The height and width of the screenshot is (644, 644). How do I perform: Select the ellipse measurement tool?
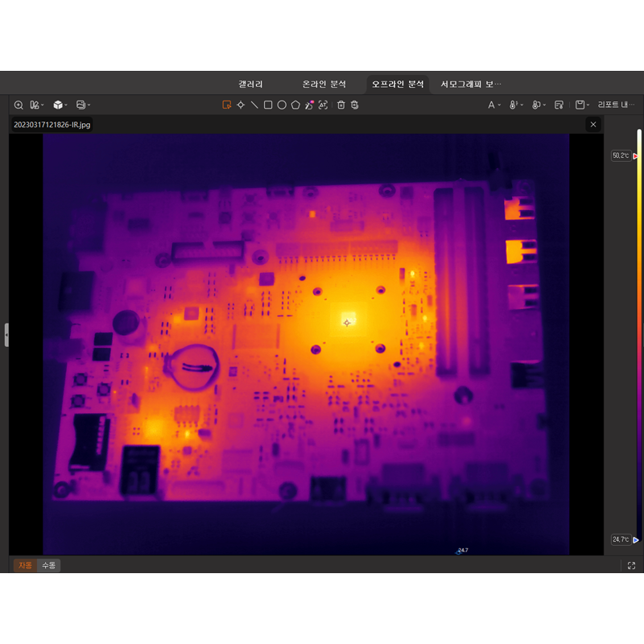pyautogui.click(x=281, y=105)
